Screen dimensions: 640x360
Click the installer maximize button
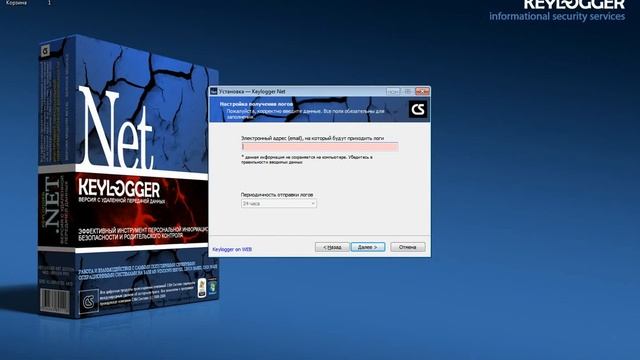pyautogui.click(x=407, y=91)
